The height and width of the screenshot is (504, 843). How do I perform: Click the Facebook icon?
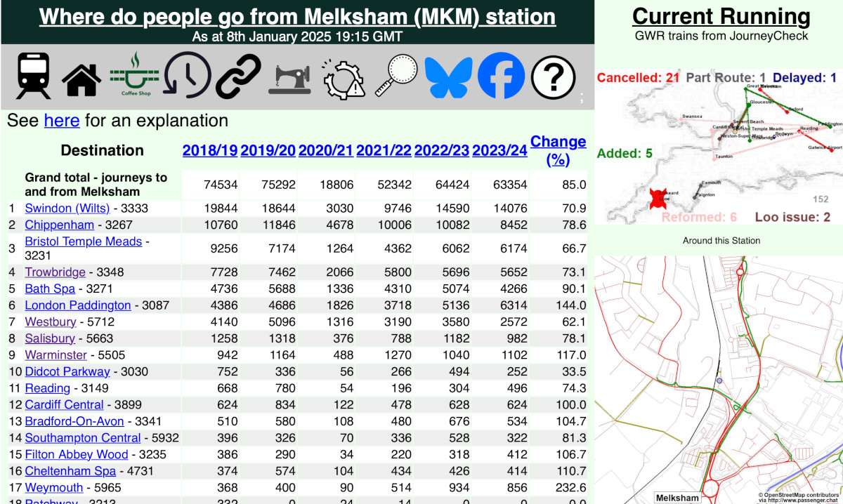coord(501,76)
